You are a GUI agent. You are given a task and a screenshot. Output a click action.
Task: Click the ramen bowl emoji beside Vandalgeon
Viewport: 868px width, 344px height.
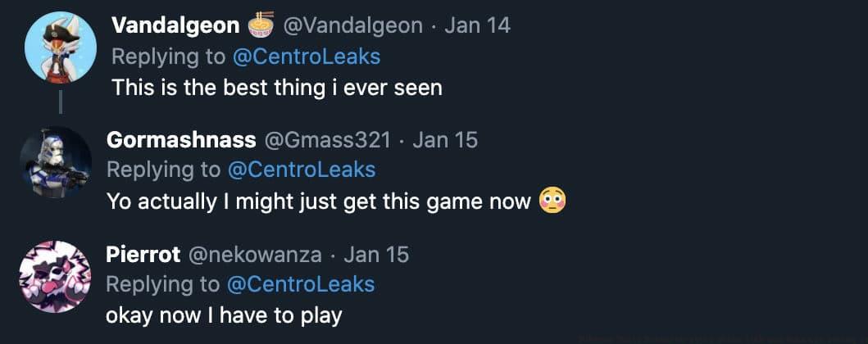pyautogui.click(x=259, y=25)
